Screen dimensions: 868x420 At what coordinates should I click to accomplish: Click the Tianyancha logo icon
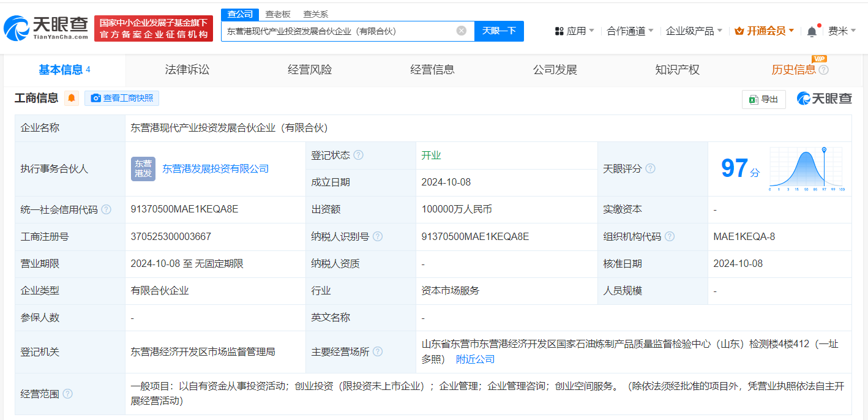pos(18,25)
